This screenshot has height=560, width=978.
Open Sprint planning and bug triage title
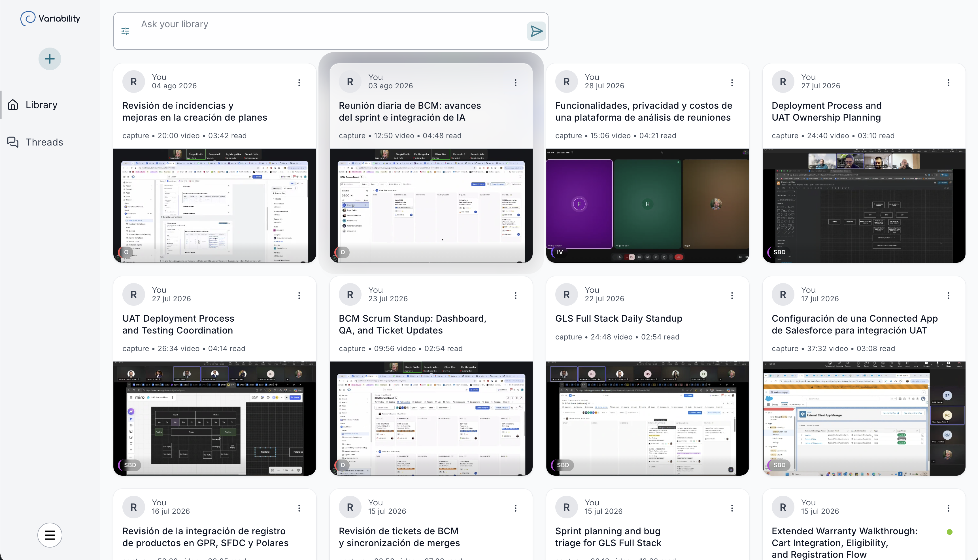tap(608, 537)
